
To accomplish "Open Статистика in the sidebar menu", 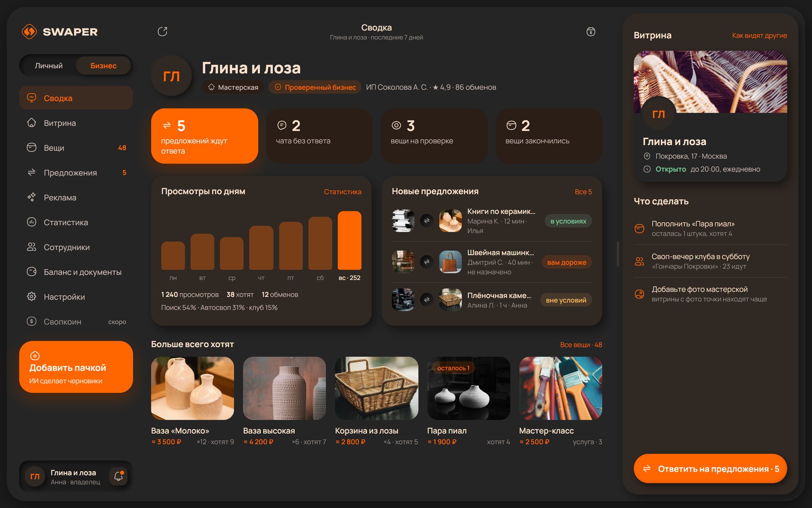I will 76,222.
